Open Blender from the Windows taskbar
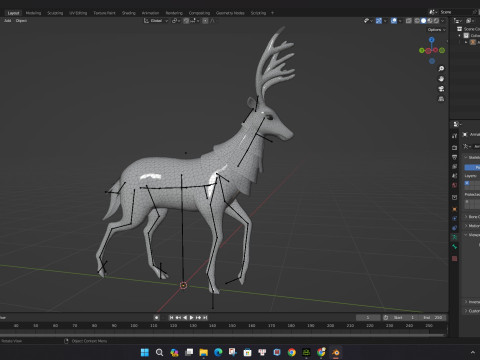Screen dimensions: 480x360 click(x=336, y=352)
